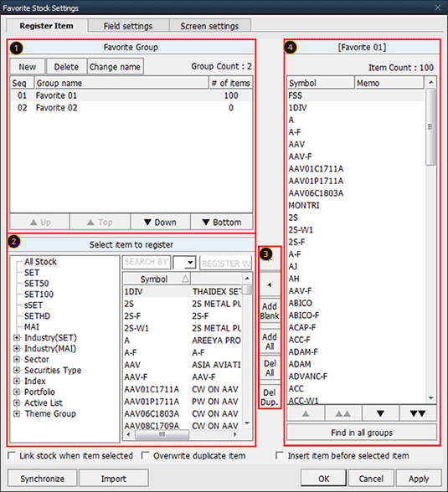Image resolution: width=448 pixels, height=492 pixels.
Task: Move group down with Down arrow button
Action: (161, 223)
